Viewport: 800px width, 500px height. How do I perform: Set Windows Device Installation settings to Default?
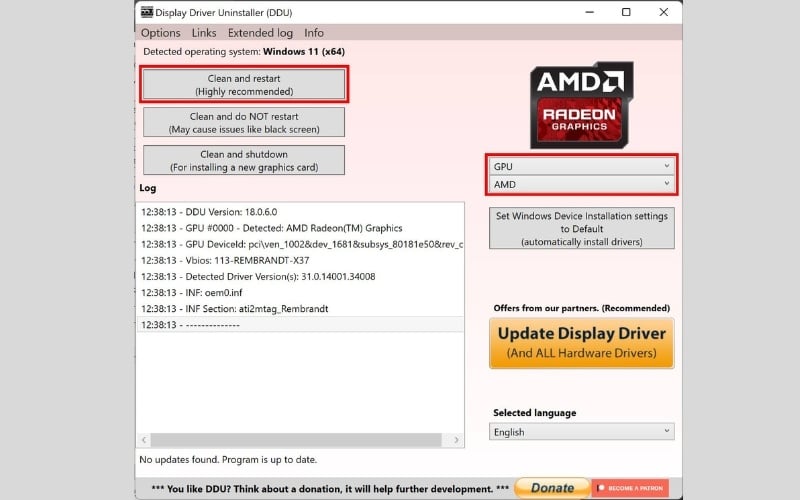point(581,229)
